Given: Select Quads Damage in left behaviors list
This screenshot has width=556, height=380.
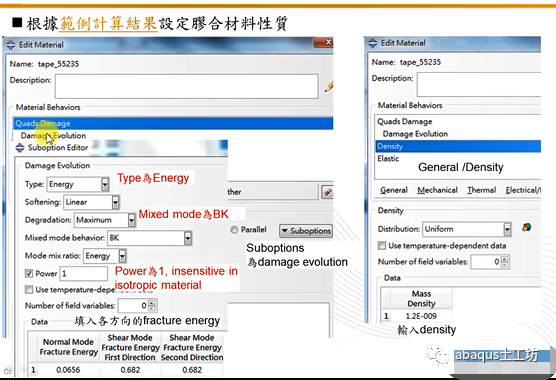Looking at the screenshot, I should 173,123.
